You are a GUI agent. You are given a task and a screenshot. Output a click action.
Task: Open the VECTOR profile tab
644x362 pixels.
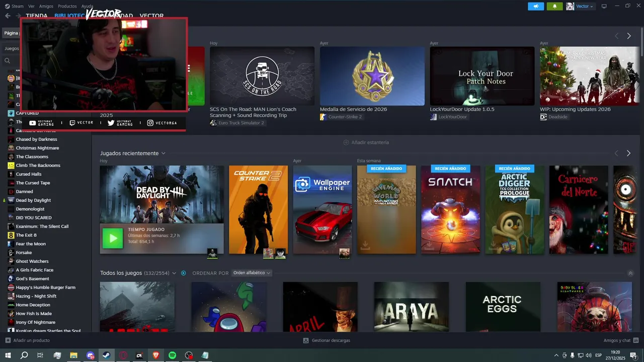151,16
